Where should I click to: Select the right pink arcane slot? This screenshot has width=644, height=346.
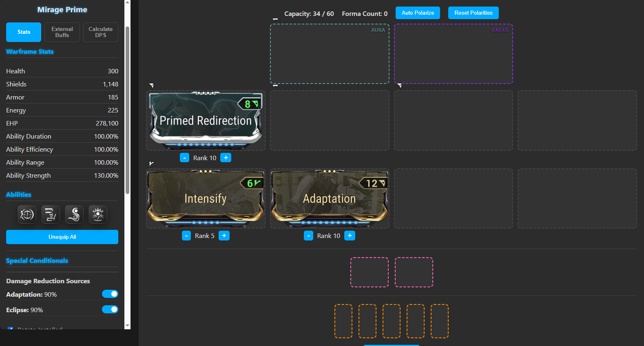pos(414,272)
